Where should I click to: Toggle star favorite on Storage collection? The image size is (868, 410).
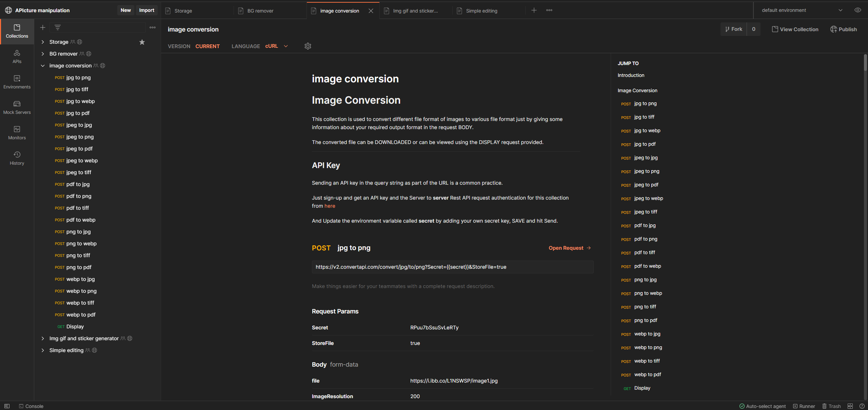(x=142, y=42)
